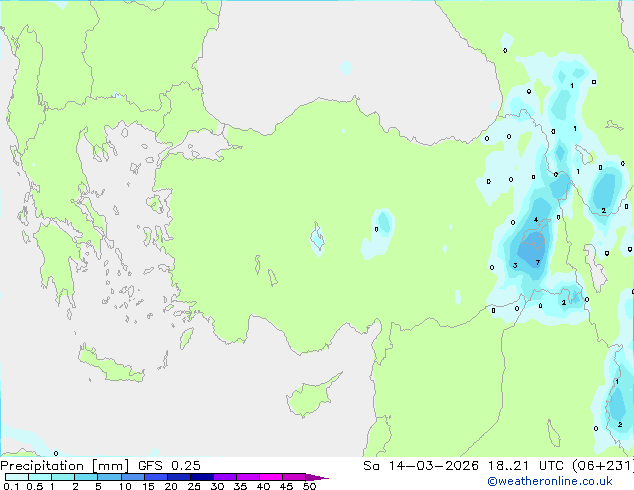Click the "7" precipitation value on the map

click(x=538, y=262)
